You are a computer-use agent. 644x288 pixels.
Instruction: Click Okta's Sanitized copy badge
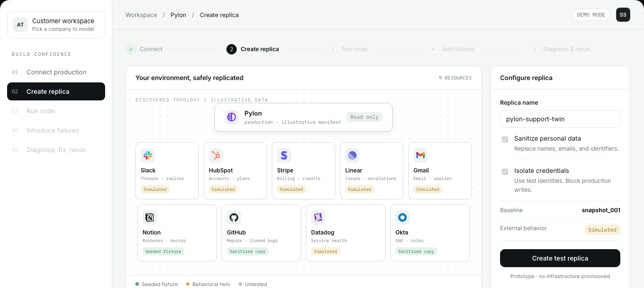click(x=416, y=252)
